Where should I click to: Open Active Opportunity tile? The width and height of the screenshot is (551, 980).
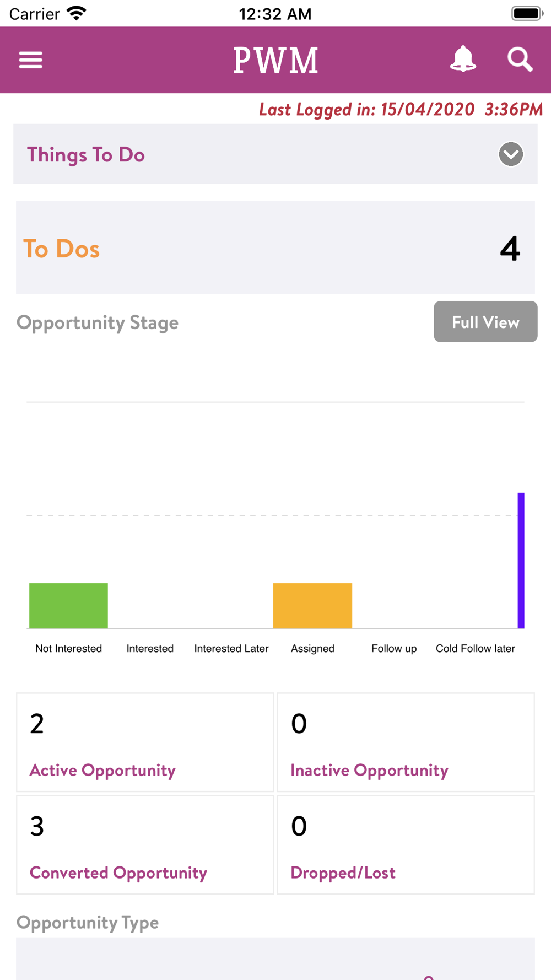(145, 742)
